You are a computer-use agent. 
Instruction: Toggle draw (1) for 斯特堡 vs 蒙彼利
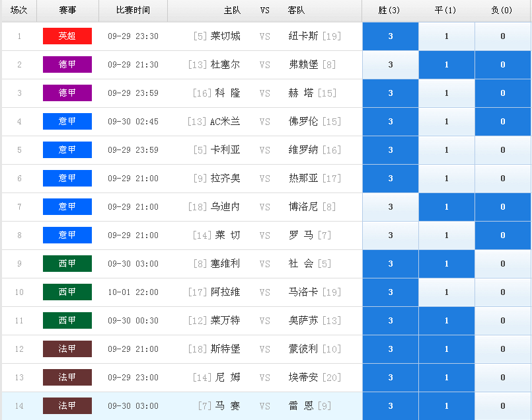[447, 349]
